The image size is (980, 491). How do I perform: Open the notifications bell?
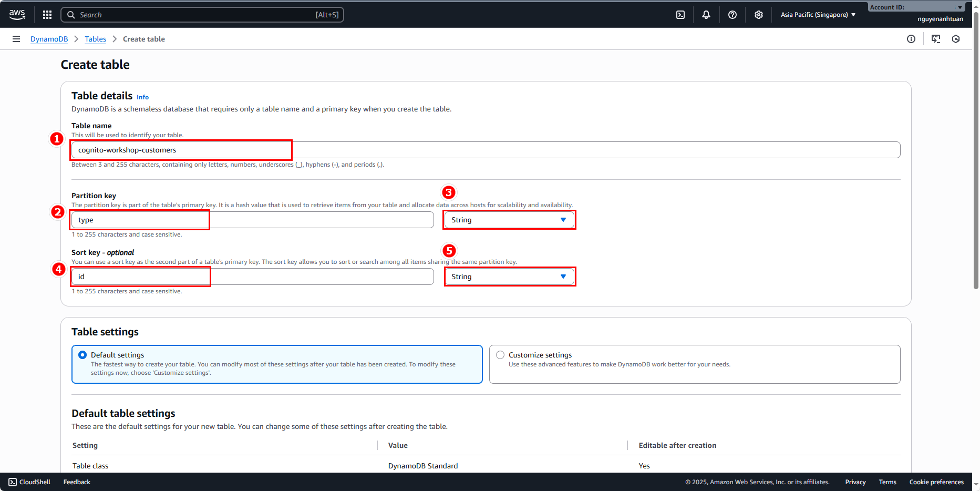[x=706, y=15]
